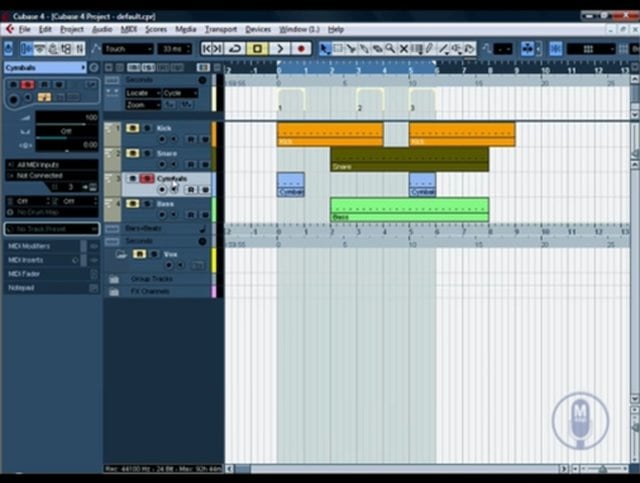Open the Cycle dropdown in marker track
Viewport: 640px width, 483px height.
(x=181, y=93)
